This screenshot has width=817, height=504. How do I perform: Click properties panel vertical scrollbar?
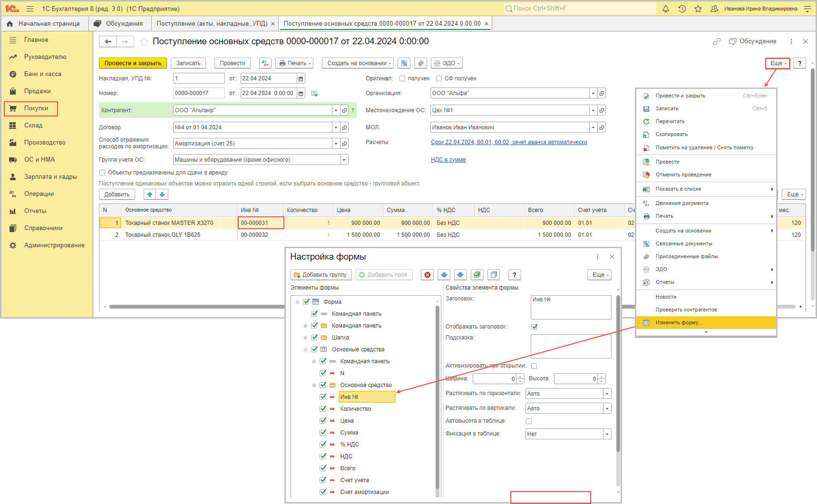point(618,373)
